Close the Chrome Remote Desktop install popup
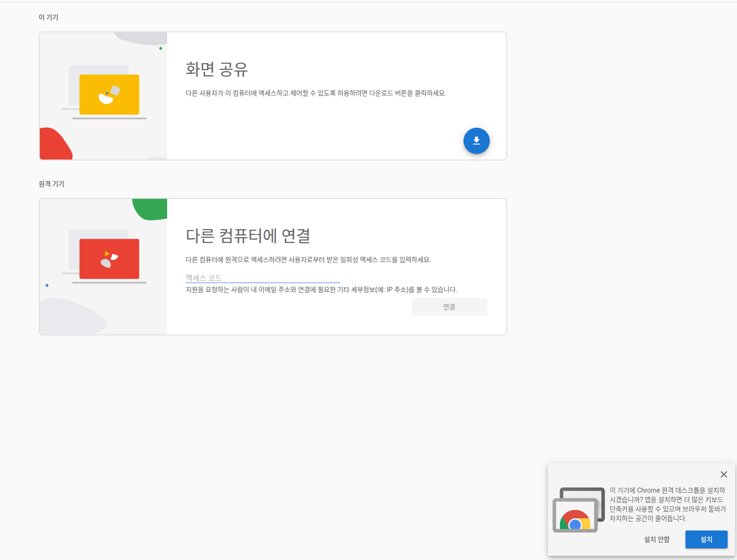Screen dimensions: 737x560 [723, 474]
